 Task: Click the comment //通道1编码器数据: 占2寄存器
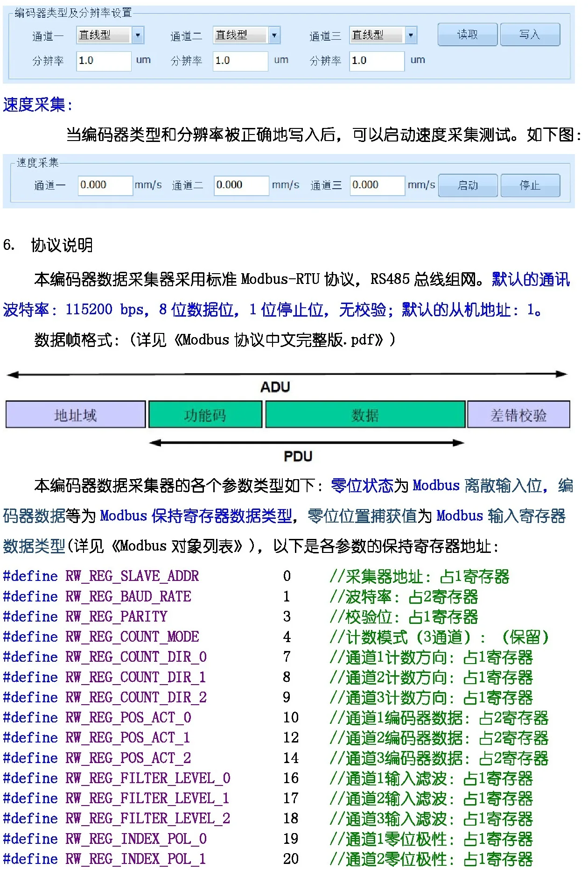click(x=439, y=718)
